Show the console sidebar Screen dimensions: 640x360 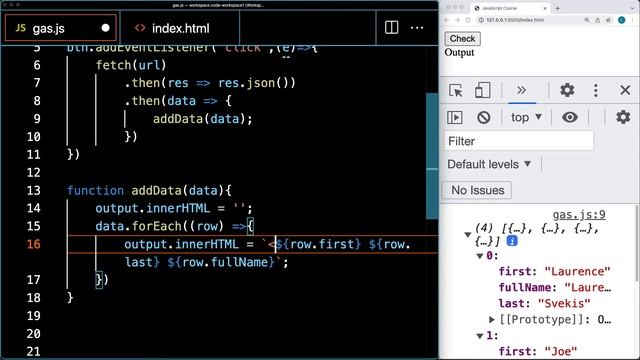tap(455, 118)
